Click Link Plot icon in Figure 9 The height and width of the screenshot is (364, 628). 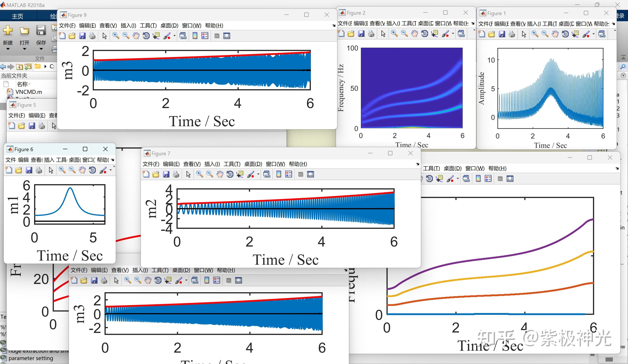pyautogui.click(x=183, y=36)
